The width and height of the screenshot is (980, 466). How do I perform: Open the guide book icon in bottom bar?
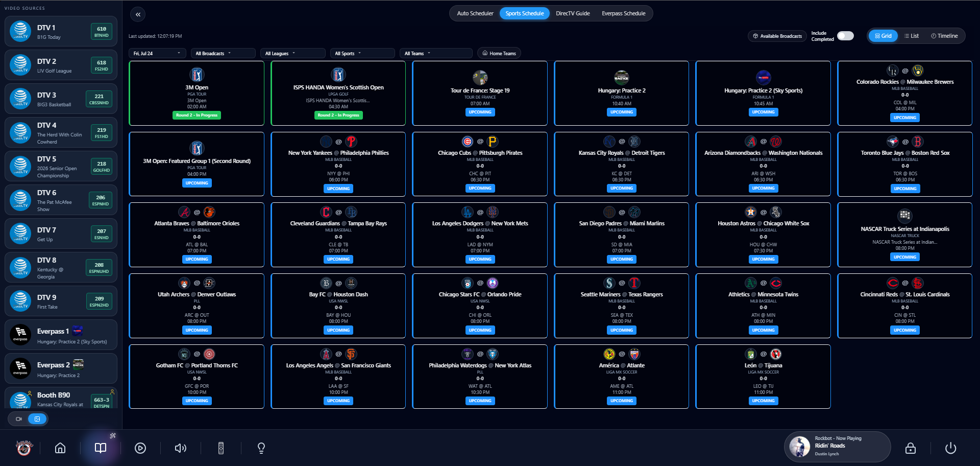tap(101, 448)
